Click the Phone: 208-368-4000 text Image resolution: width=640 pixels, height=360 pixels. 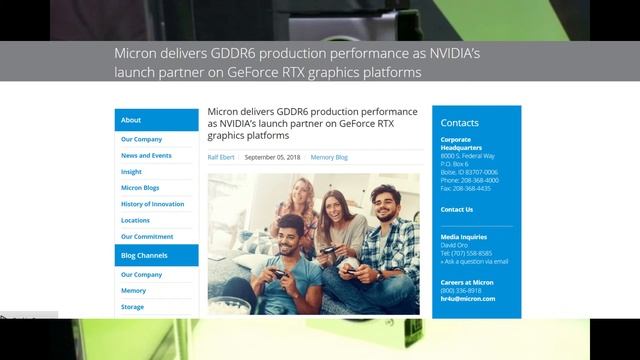point(469,180)
